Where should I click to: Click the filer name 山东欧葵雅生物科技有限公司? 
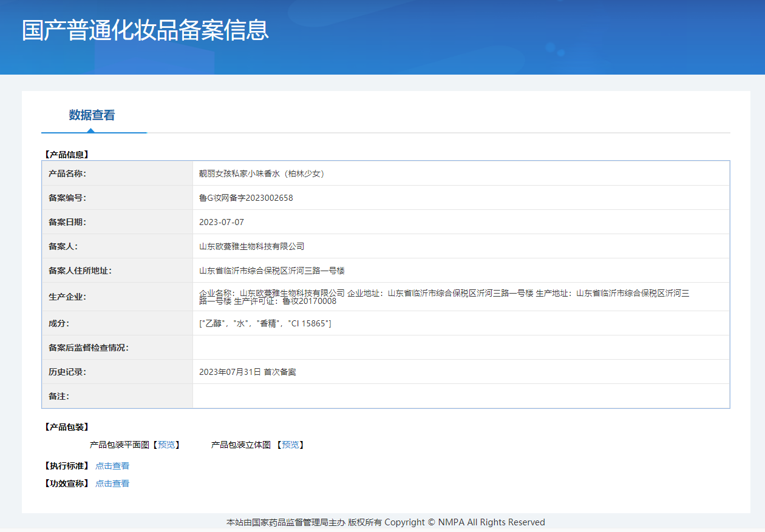click(251, 246)
